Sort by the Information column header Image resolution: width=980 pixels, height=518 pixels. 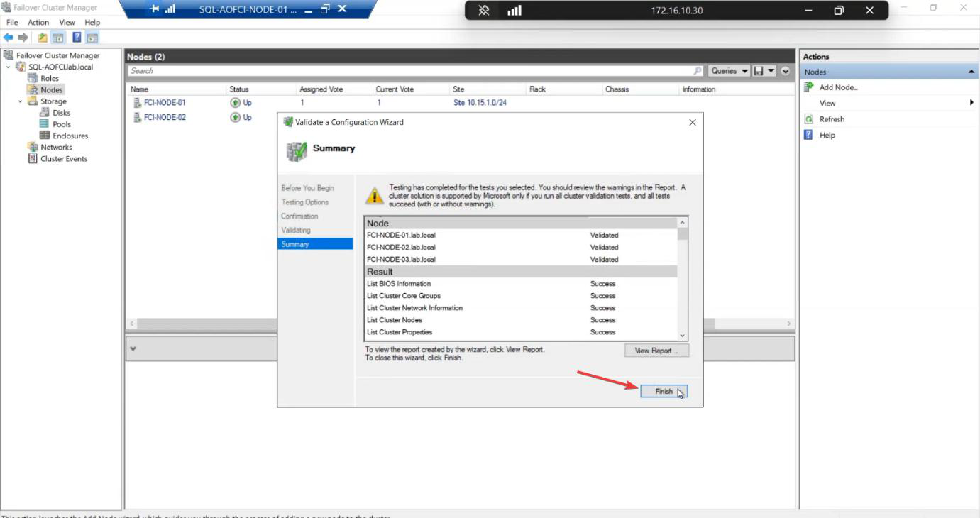(x=737, y=89)
